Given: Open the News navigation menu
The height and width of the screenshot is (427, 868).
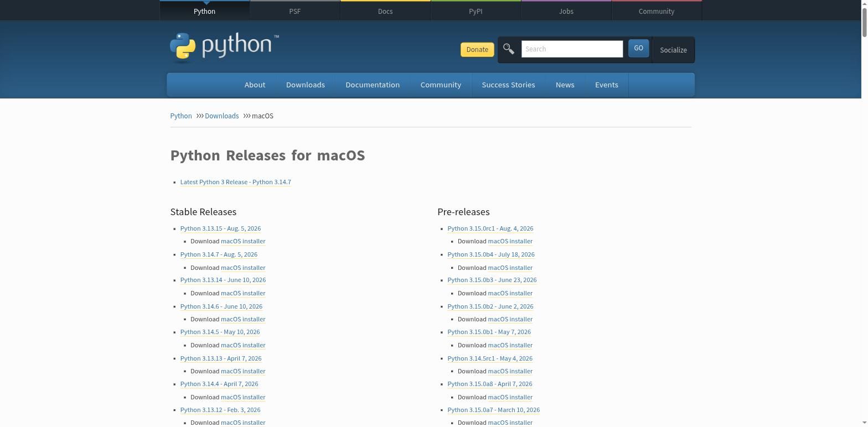Looking at the screenshot, I should [x=565, y=85].
